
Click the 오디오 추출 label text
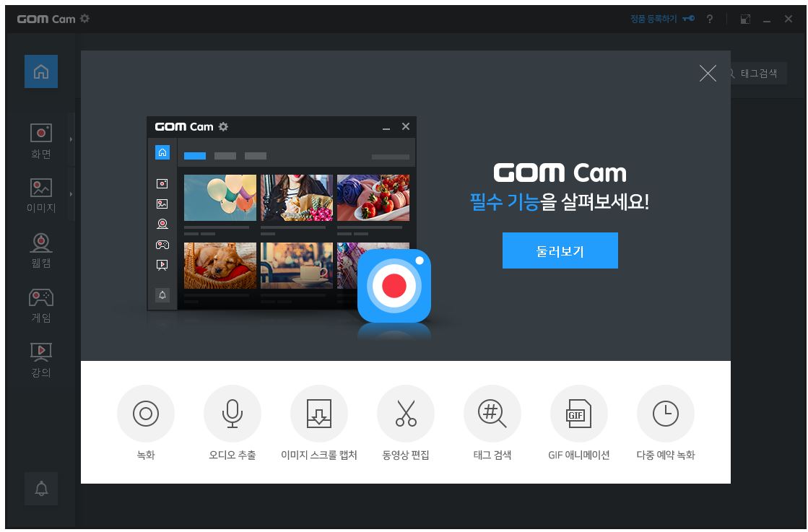point(233,455)
